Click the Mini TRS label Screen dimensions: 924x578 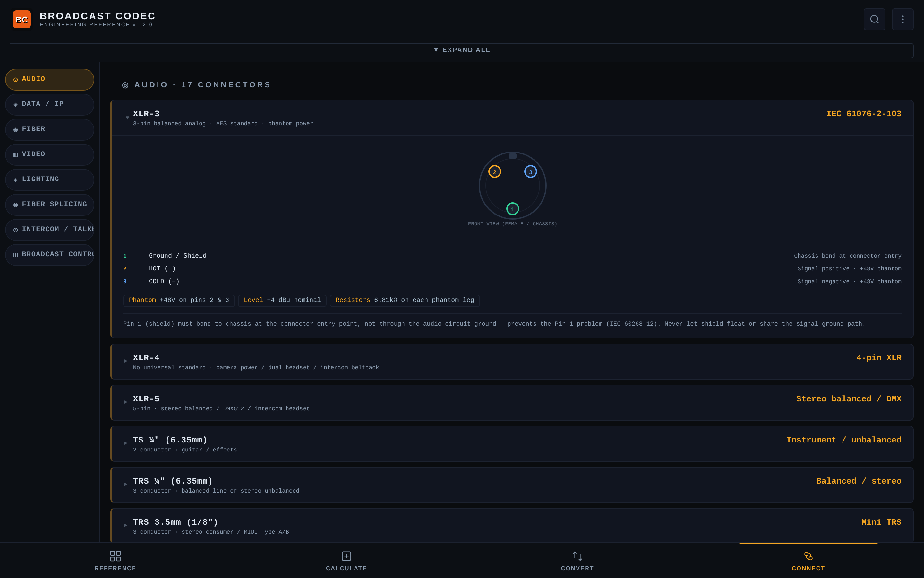[881, 522]
